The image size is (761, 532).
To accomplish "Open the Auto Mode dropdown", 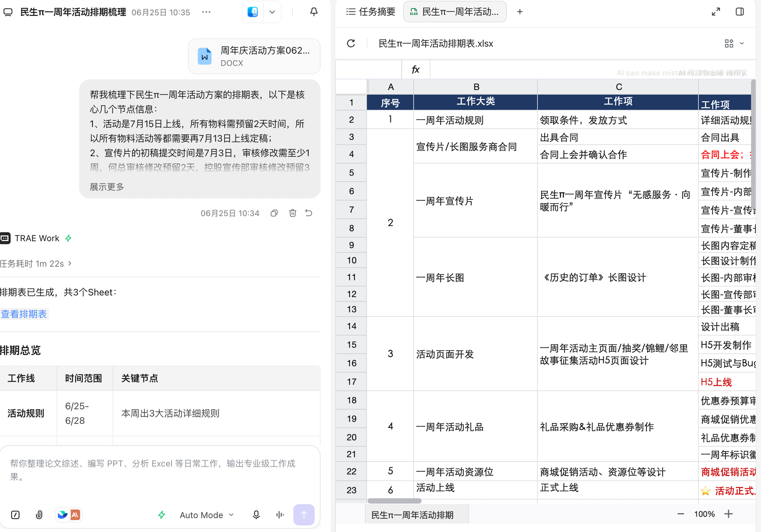I will 207,515.
